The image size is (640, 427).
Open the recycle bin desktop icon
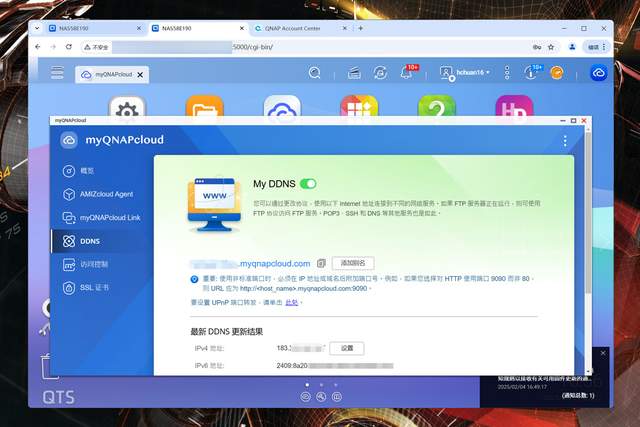(x=50, y=367)
